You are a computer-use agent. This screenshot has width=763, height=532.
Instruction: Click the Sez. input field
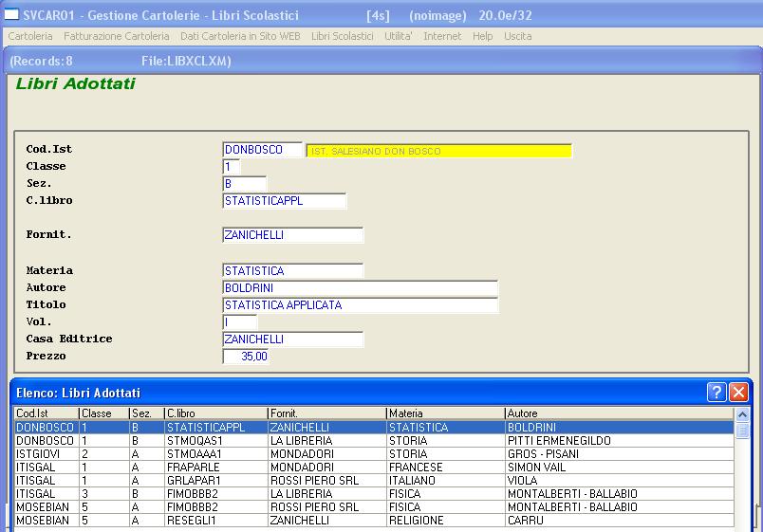coord(244,184)
